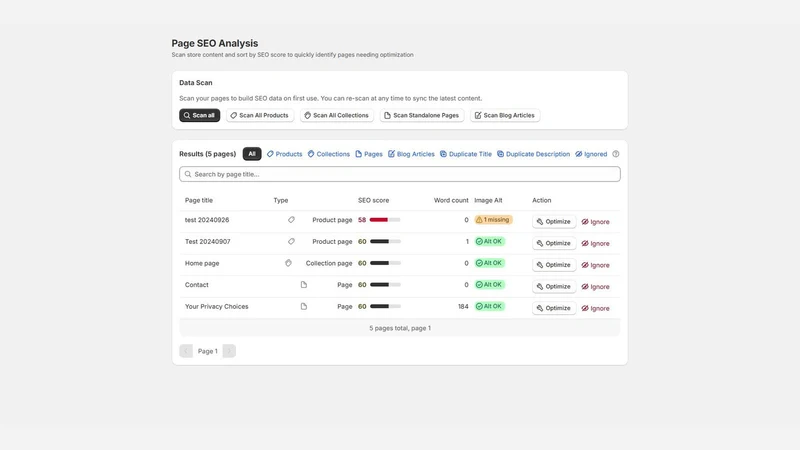This screenshot has height=450, width=800.
Task: Open the help question-mark icon
Action: tap(616, 154)
